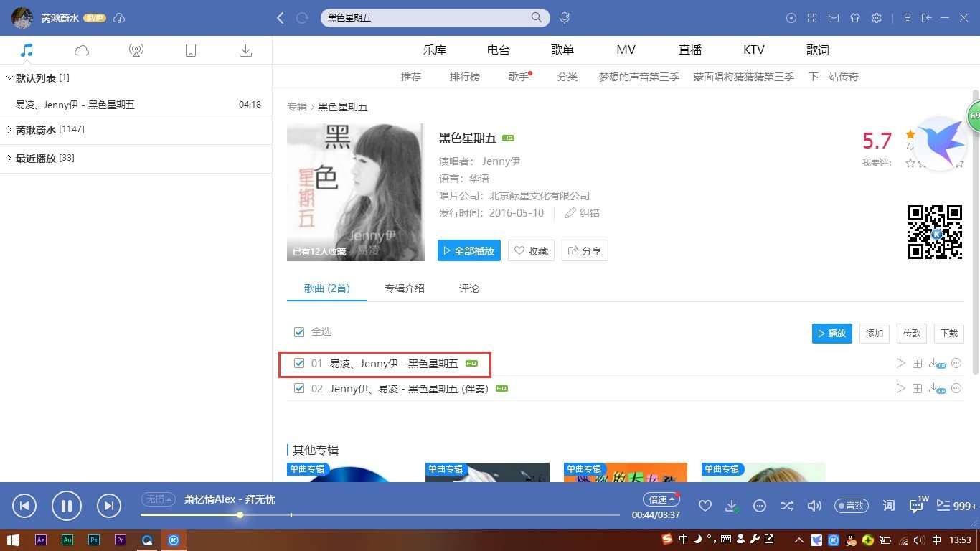Open the radio broadcast sidebar tab
The image size is (980, 551).
[136, 50]
